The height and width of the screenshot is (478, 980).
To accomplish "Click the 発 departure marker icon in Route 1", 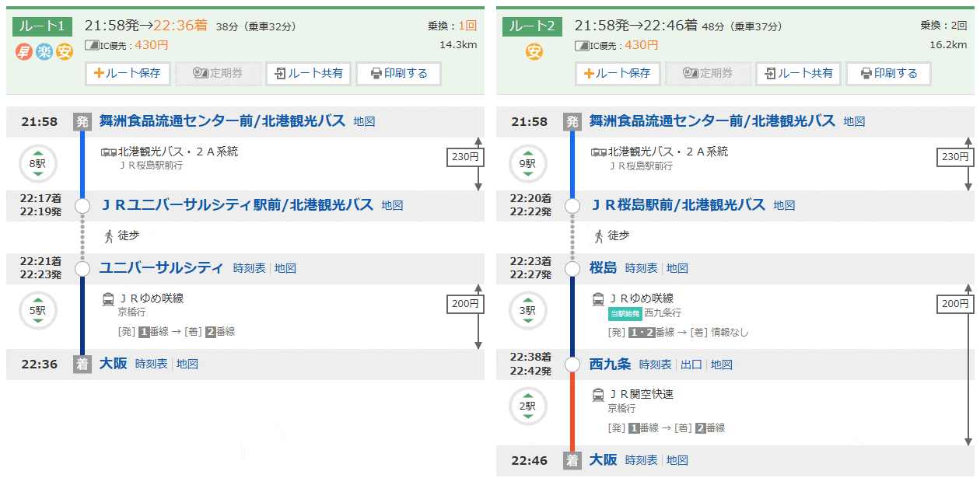I will (82, 122).
